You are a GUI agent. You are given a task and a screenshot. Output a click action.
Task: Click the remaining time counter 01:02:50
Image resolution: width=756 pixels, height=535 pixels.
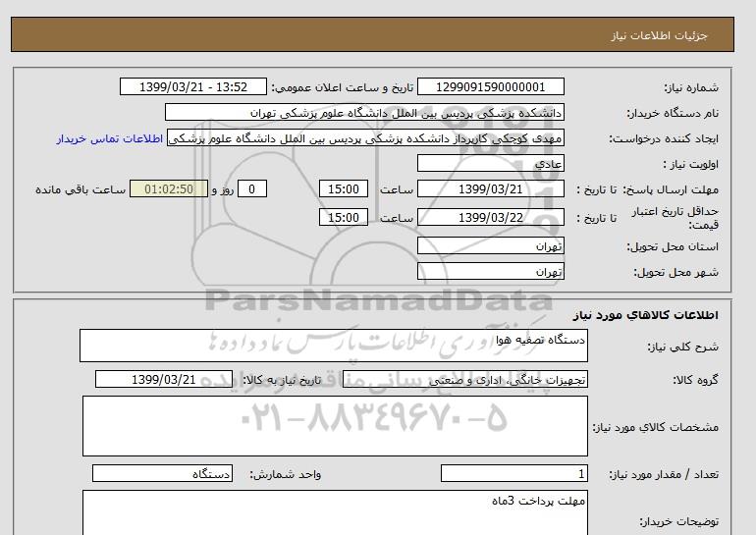click(x=169, y=188)
